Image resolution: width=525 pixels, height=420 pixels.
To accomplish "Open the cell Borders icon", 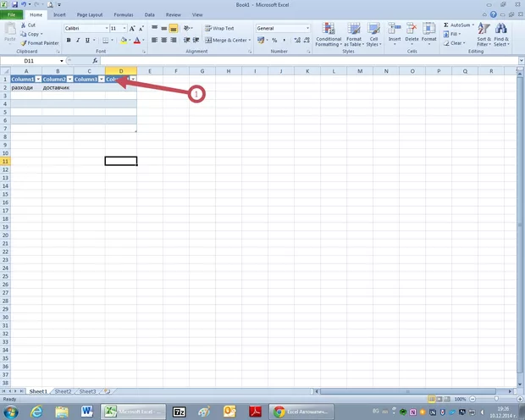I will (x=106, y=41).
